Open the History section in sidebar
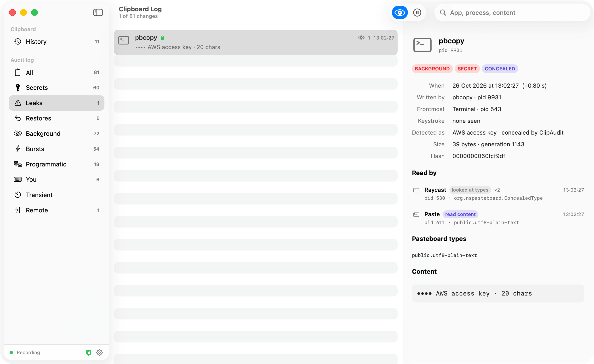Image resolution: width=594 pixels, height=364 pixels. pos(57,42)
